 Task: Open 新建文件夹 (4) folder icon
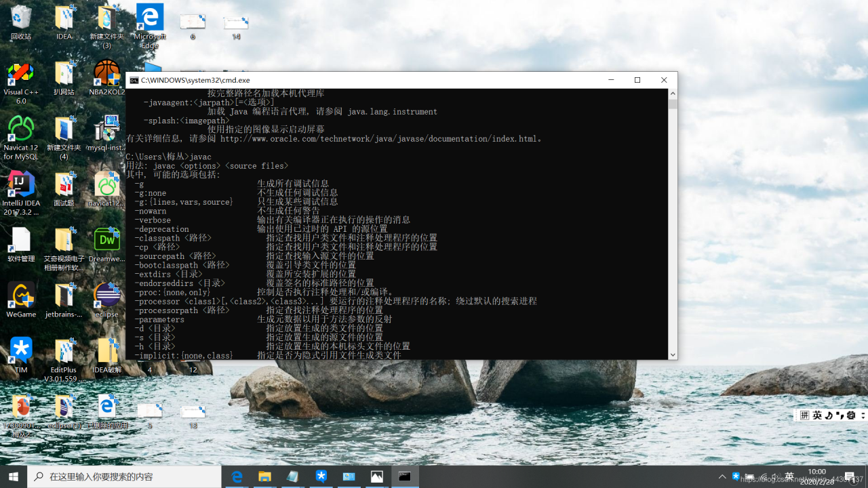click(64, 138)
